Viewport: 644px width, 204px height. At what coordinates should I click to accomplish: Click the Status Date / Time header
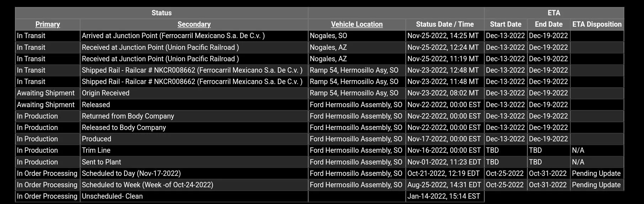coord(445,24)
